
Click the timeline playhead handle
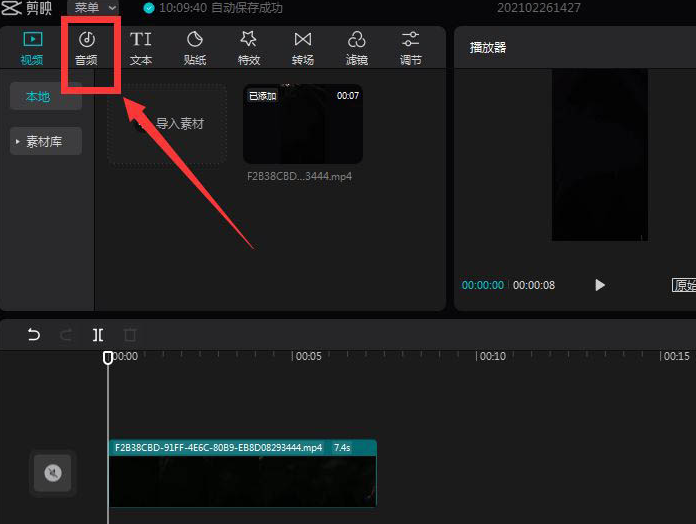click(x=108, y=358)
